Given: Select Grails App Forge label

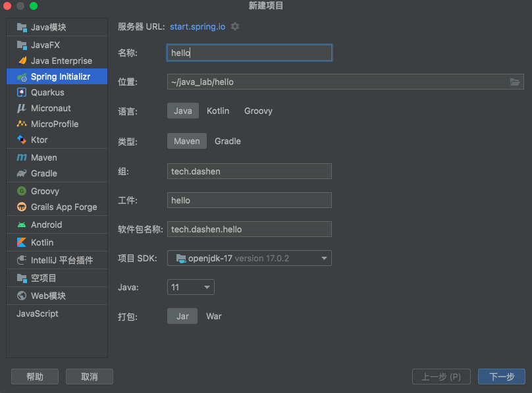Looking at the screenshot, I should coord(64,207).
